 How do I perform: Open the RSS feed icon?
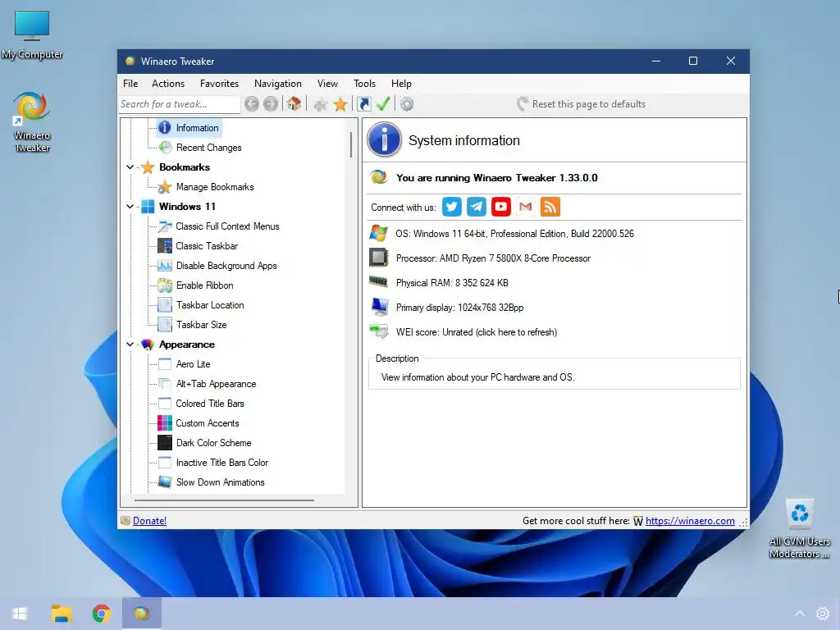point(550,207)
